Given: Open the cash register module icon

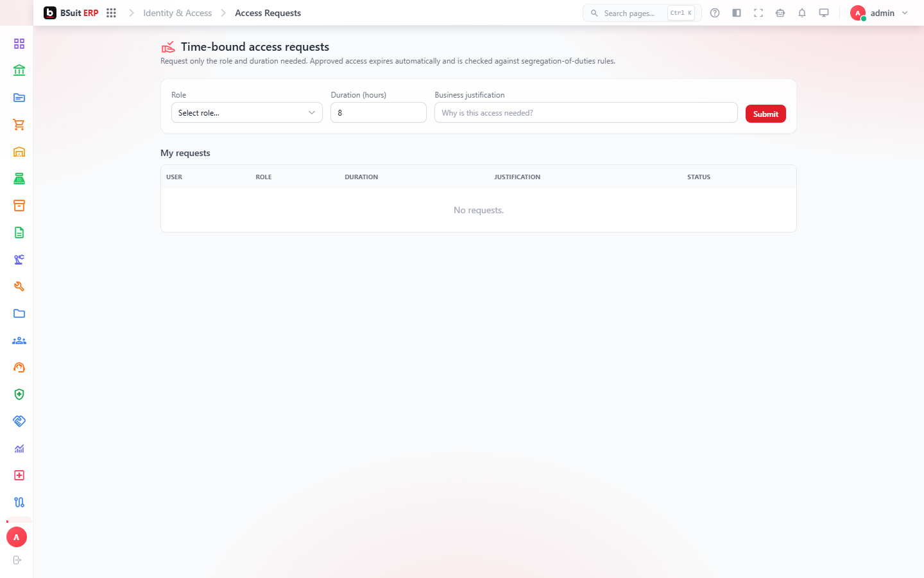Looking at the screenshot, I should [19, 179].
